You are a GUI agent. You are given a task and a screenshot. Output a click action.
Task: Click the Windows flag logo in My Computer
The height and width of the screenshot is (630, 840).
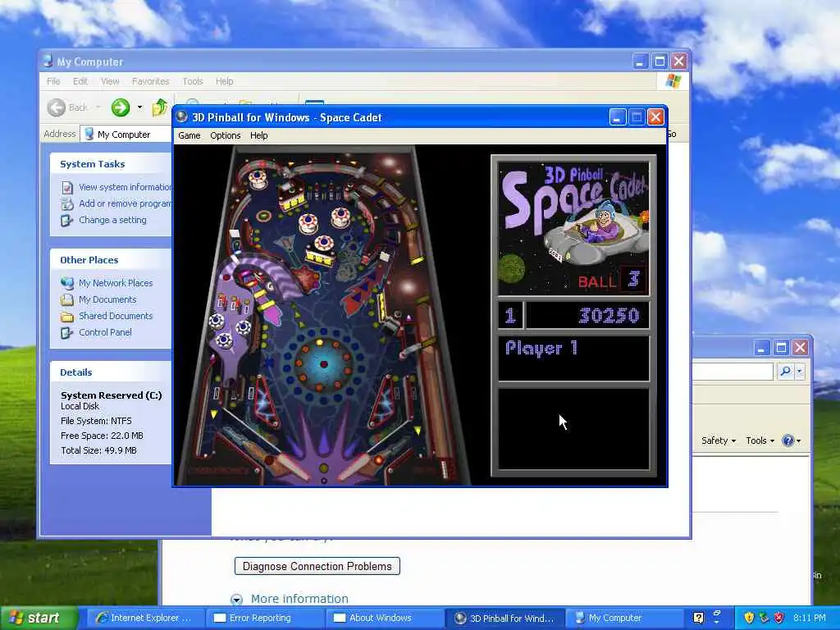(x=673, y=81)
